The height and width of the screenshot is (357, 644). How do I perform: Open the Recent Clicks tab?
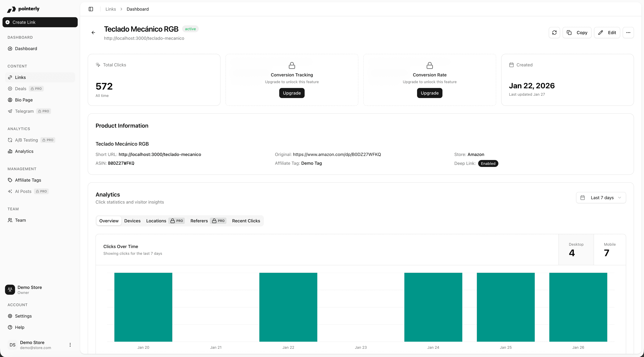(246, 221)
